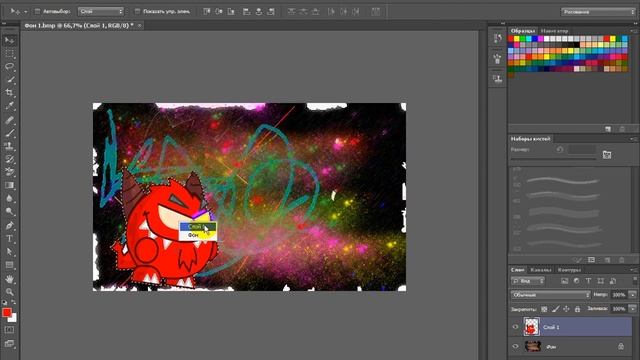This screenshot has width=640, height=360.
Task: Select the Слой 1 layer thumbnail
Action: click(531, 327)
